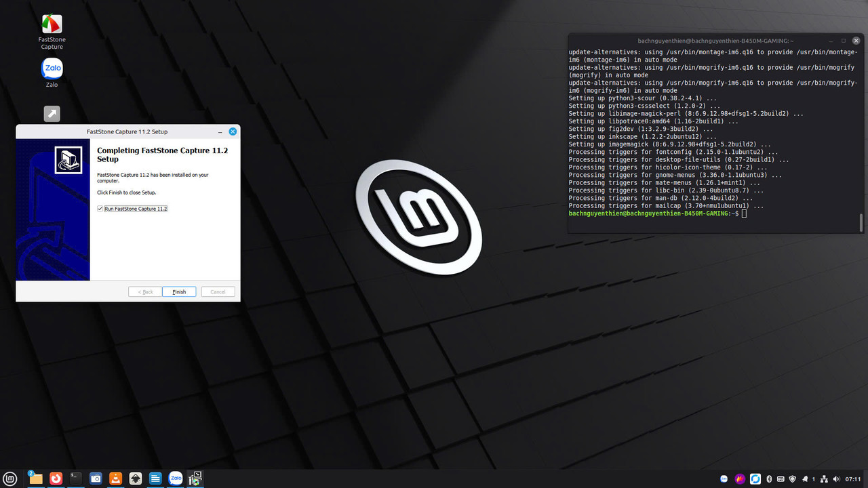868x488 pixels.
Task: Open the Files folder in the taskbar
Action: [x=35, y=479]
